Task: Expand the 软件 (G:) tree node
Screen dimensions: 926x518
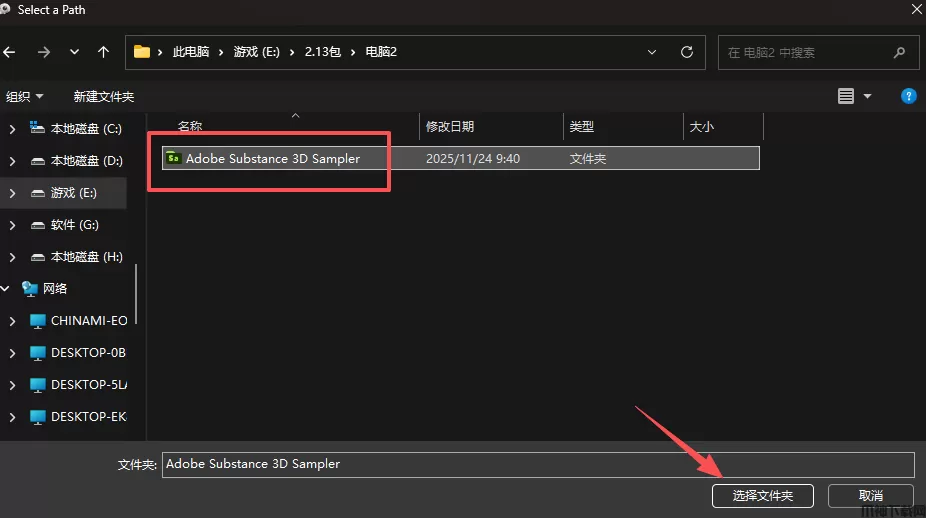Action: tap(12, 224)
